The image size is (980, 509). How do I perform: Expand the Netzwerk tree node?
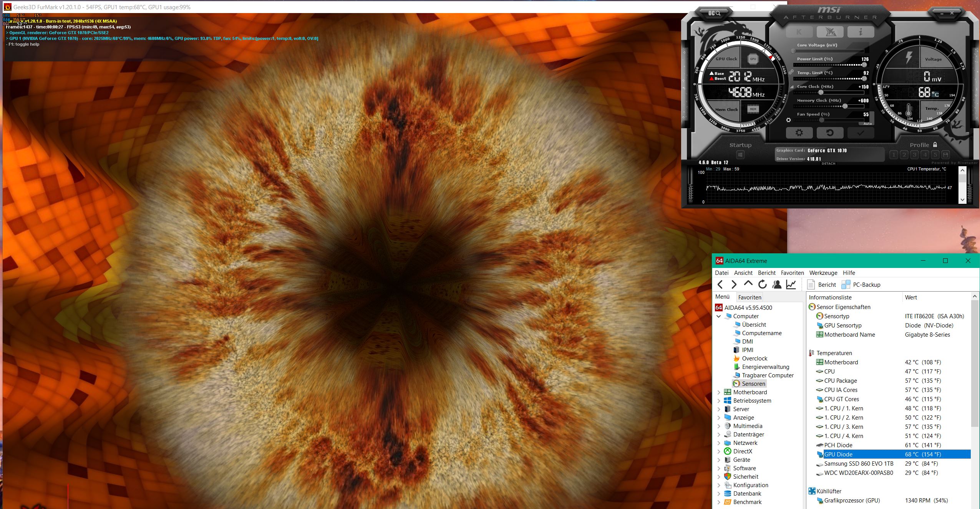(719, 443)
